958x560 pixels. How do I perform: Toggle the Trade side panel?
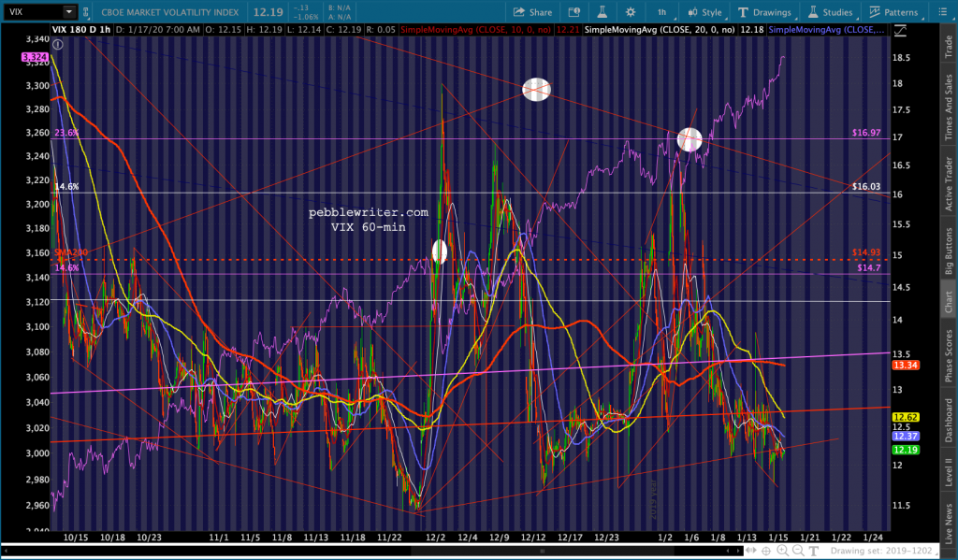coord(947,45)
